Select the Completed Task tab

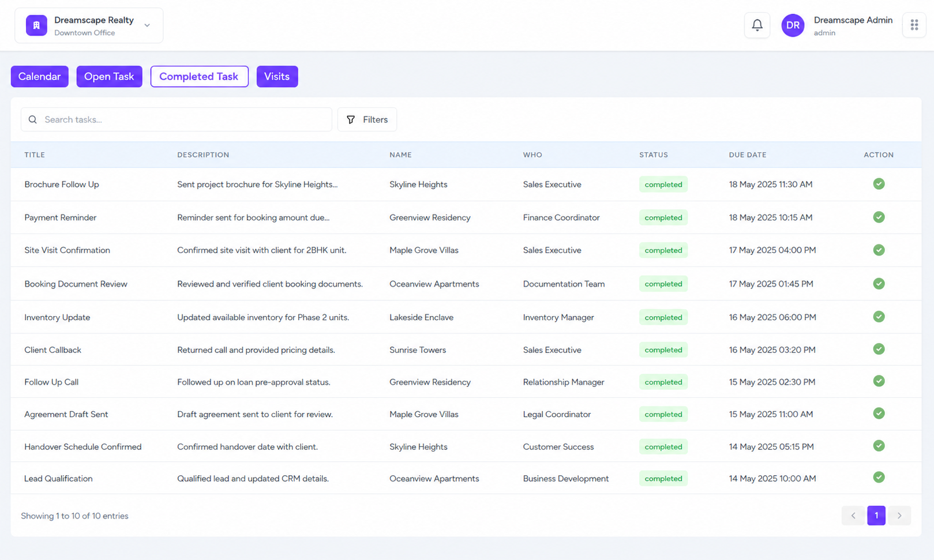[199, 76]
